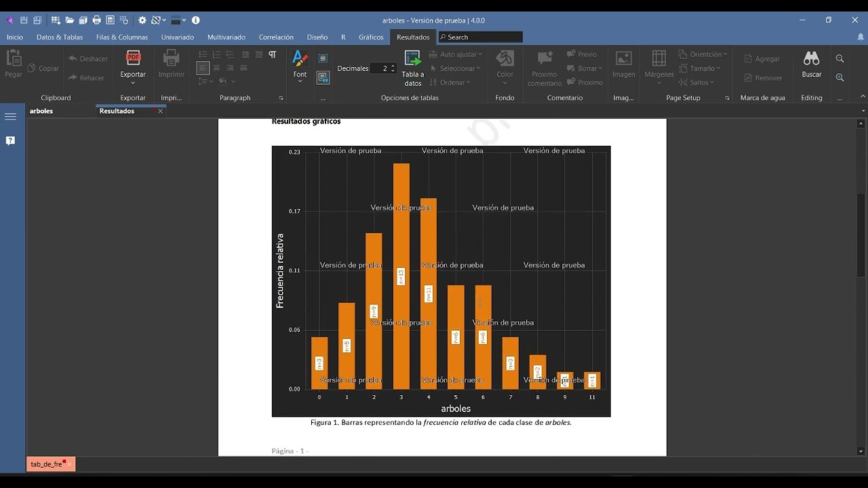
Task: Toggle center alignment button
Action: [216, 68]
